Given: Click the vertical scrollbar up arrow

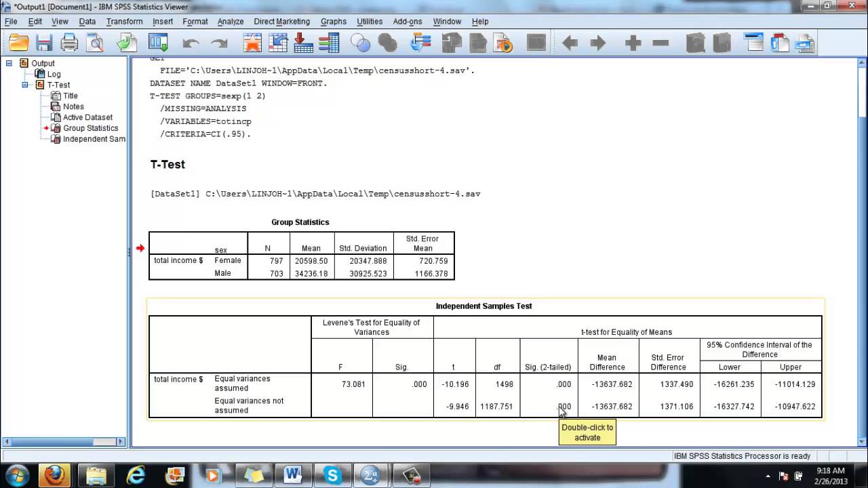Looking at the screenshot, I should (863, 62).
